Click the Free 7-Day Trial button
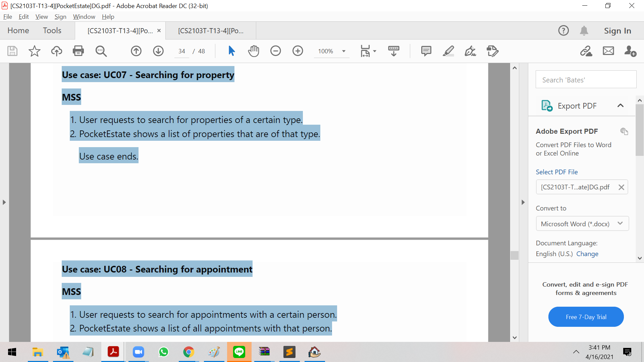 (x=586, y=317)
